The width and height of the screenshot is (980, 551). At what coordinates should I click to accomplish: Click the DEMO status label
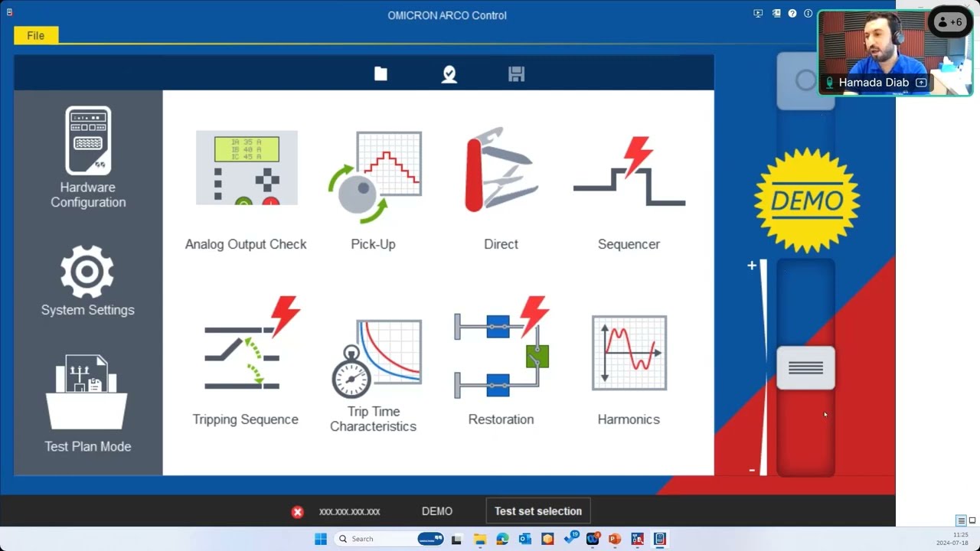[437, 511]
